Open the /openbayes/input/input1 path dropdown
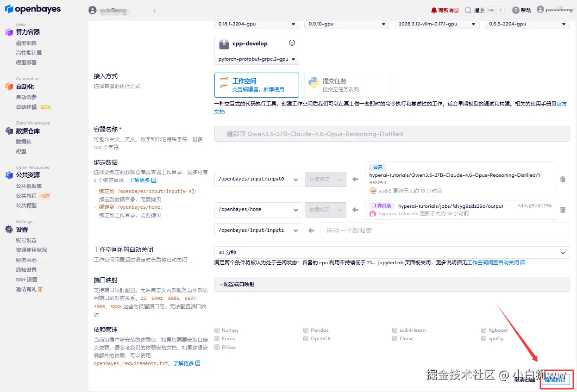Viewport: 577px width, 392px height. click(258, 230)
